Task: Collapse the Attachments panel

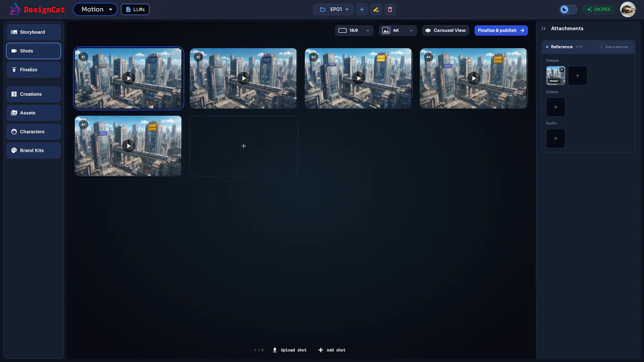Action: [544, 29]
